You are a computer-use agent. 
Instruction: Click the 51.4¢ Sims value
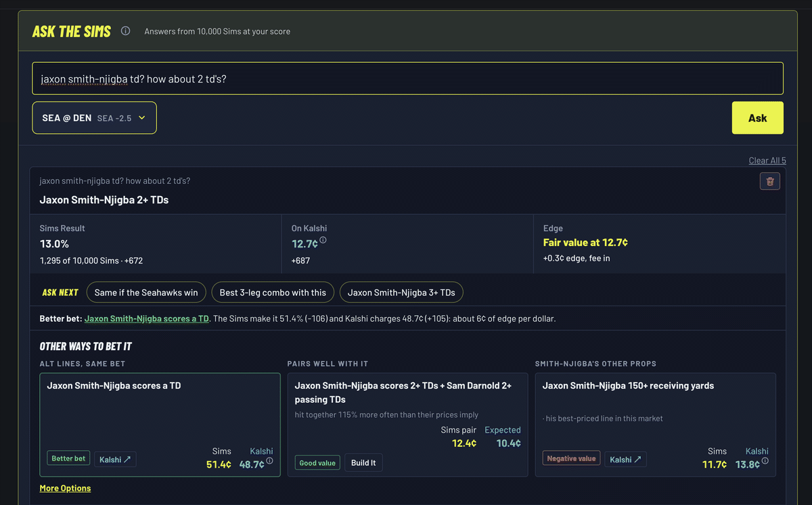219,464
